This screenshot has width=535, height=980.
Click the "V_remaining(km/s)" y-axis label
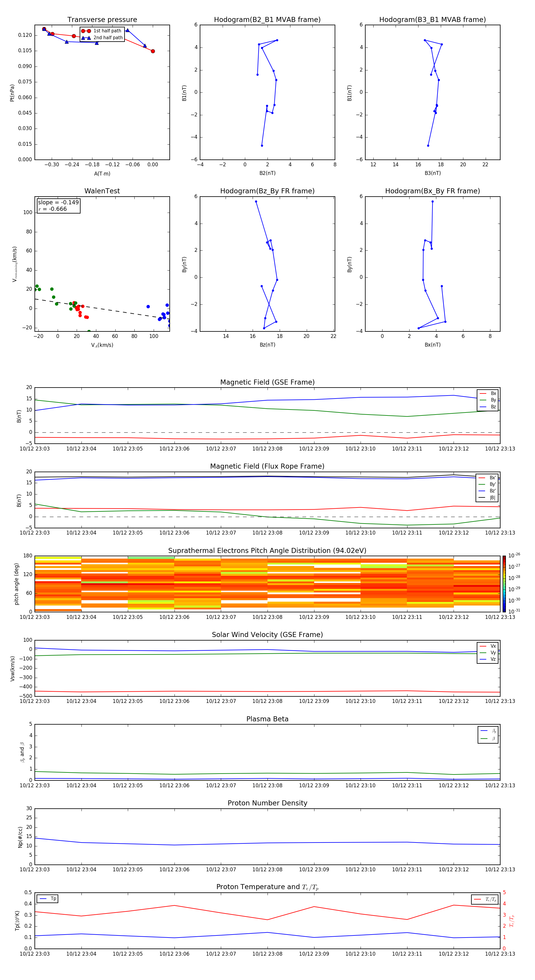pyautogui.click(x=15, y=264)
